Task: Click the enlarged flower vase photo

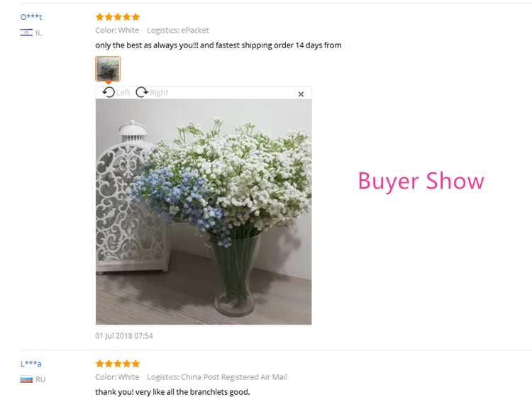Action: point(204,211)
